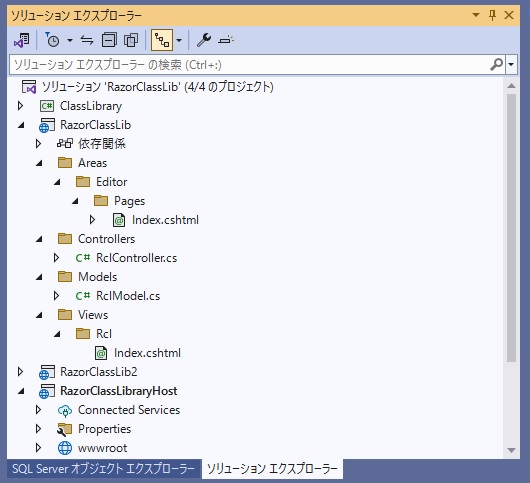The width and height of the screenshot is (530, 483).
Task: Sync with active document
Action: [87, 40]
